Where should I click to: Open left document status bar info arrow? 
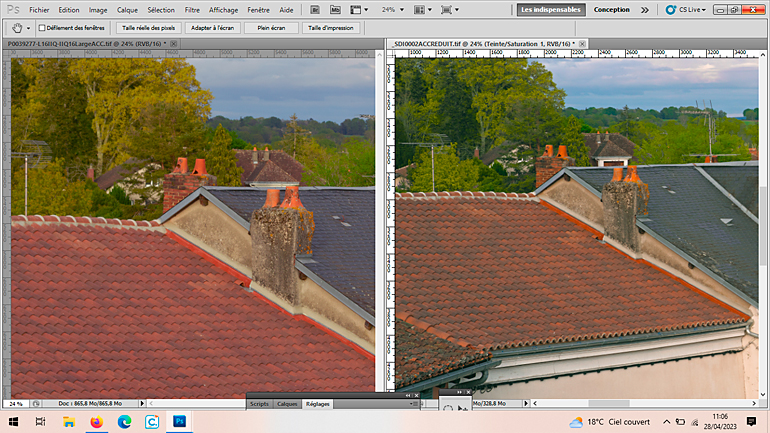pyautogui.click(x=142, y=404)
